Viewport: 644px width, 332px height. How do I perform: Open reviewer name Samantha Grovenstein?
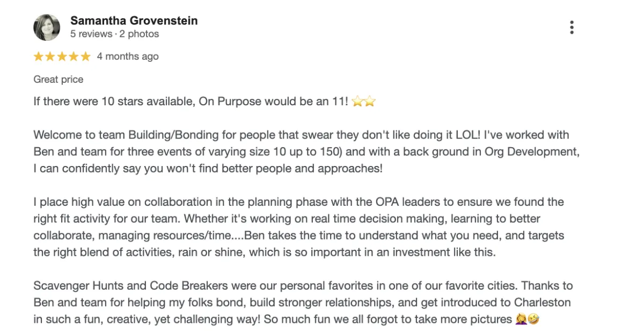point(134,21)
